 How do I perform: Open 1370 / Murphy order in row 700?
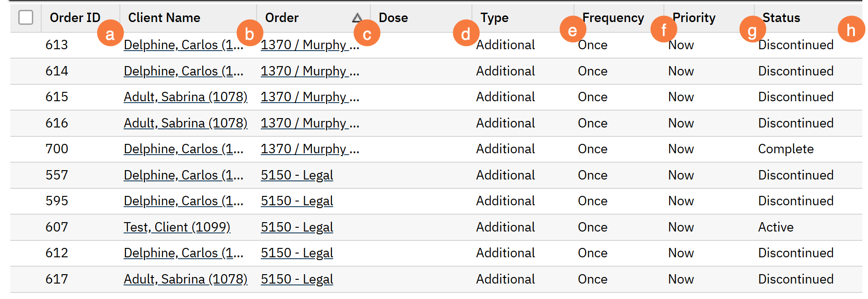pos(309,149)
